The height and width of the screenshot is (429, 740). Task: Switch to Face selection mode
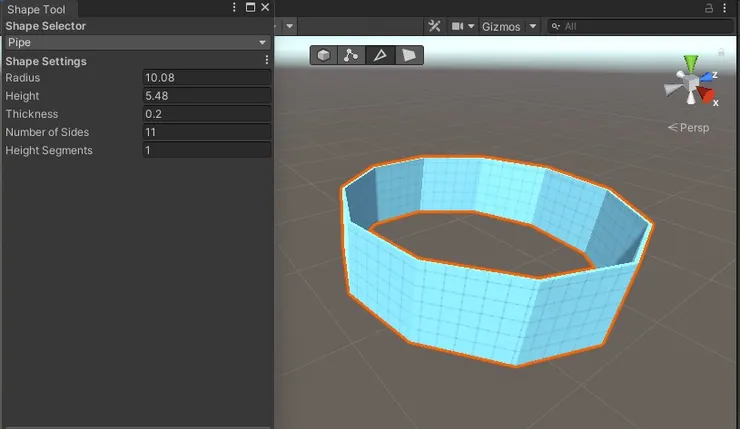click(x=407, y=56)
